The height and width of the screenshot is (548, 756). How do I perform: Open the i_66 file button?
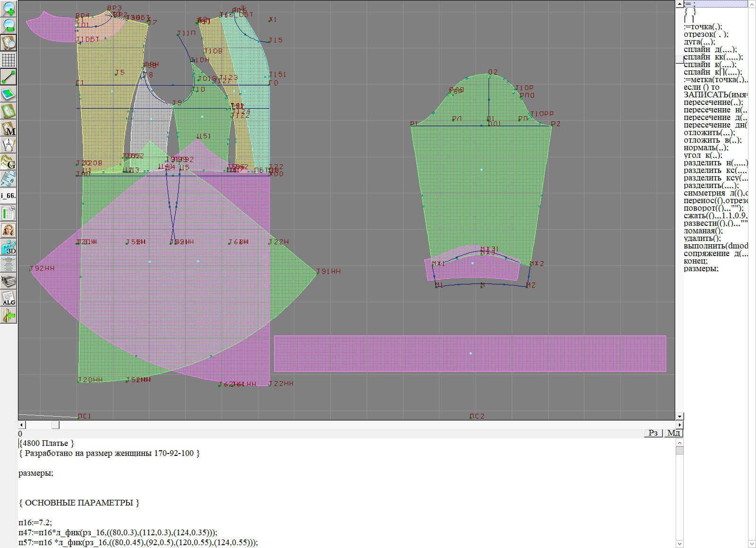pos(9,196)
